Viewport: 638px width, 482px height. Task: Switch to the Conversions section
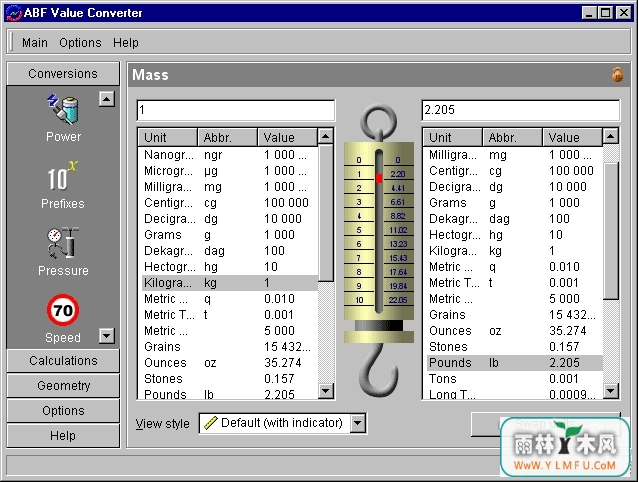tap(63, 74)
